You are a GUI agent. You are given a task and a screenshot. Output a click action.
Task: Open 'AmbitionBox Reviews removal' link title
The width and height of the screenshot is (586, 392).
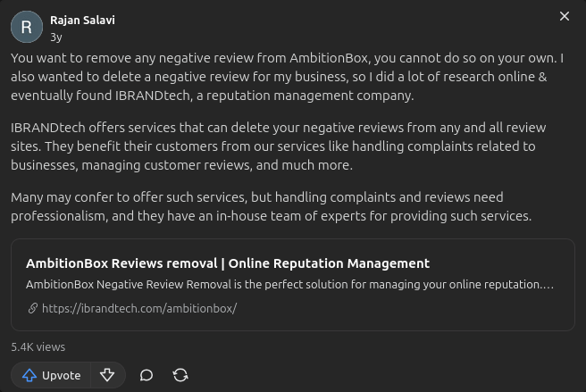121,263
